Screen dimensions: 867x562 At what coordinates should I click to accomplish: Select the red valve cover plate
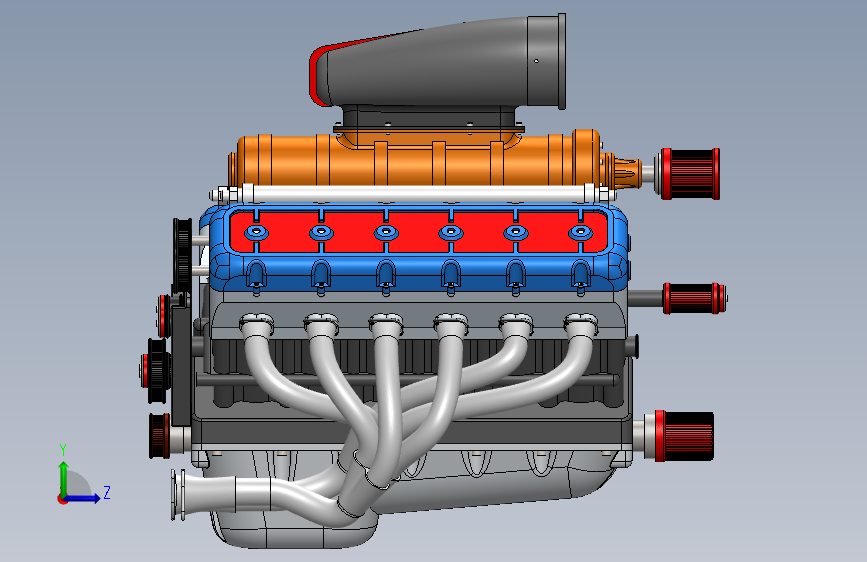(419, 232)
